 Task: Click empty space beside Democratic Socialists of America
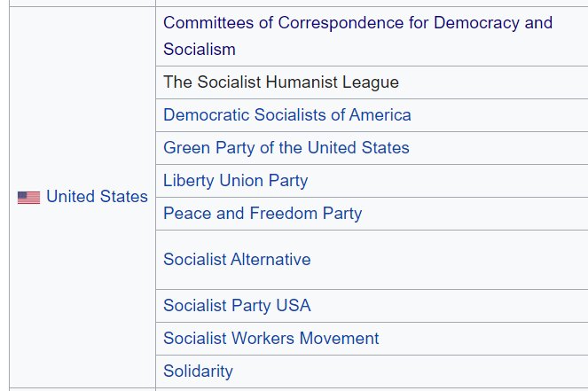click(x=497, y=115)
